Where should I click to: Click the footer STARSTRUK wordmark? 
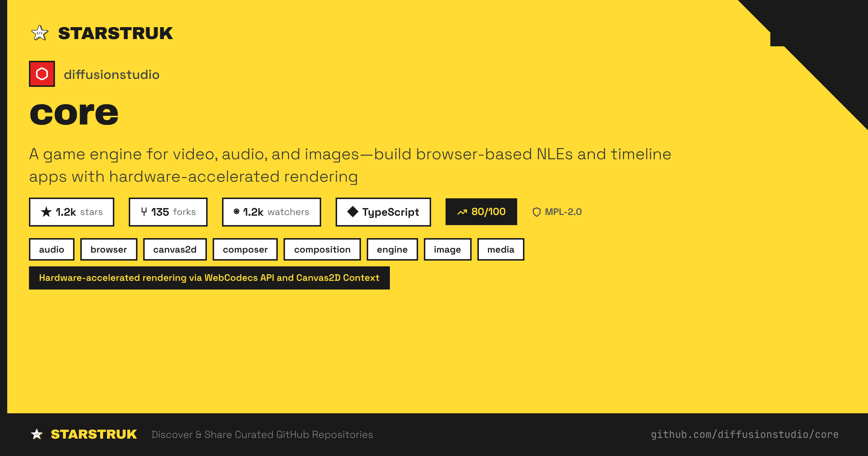pos(94,434)
